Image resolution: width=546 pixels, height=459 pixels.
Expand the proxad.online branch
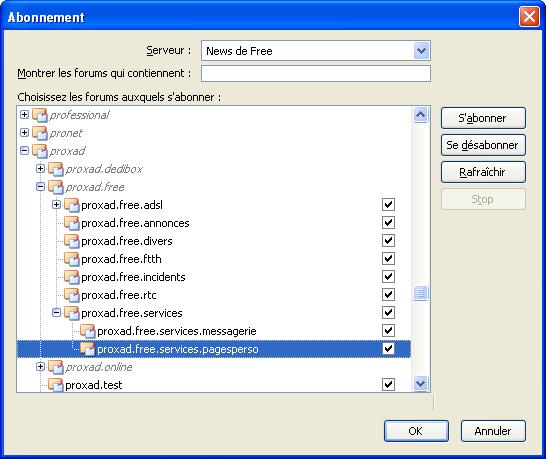tap(40, 367)
